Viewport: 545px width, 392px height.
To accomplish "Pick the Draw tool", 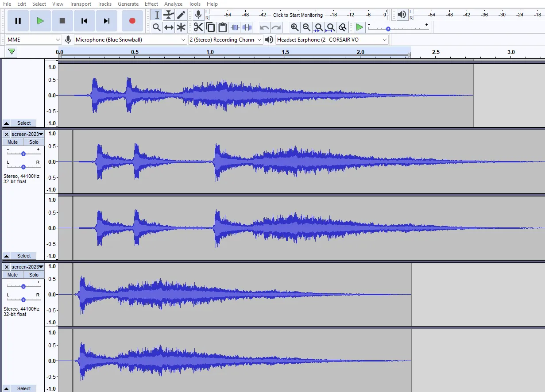I will [x=181, y=15].
